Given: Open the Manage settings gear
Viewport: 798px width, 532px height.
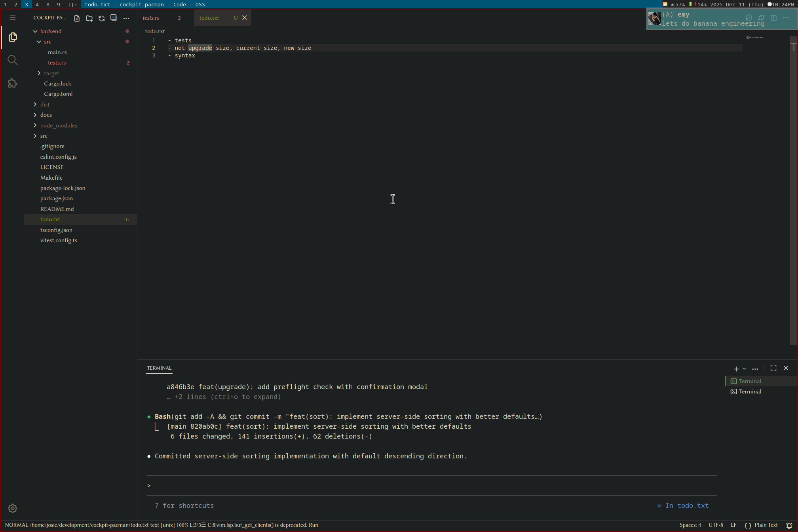Looking at the screenshot, I should (13, 508).
